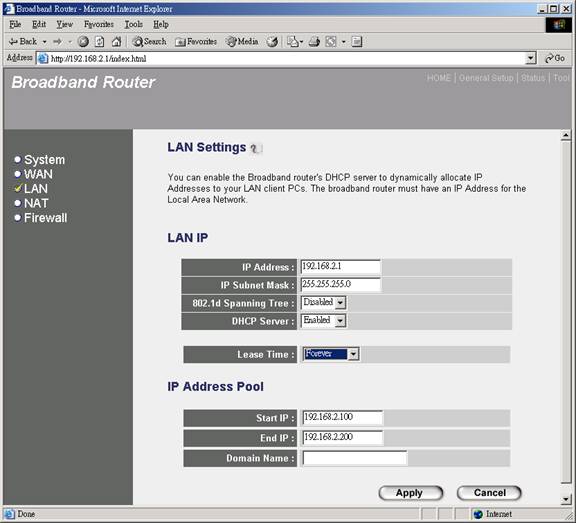Open the Search toolbar button

[149, 42]
